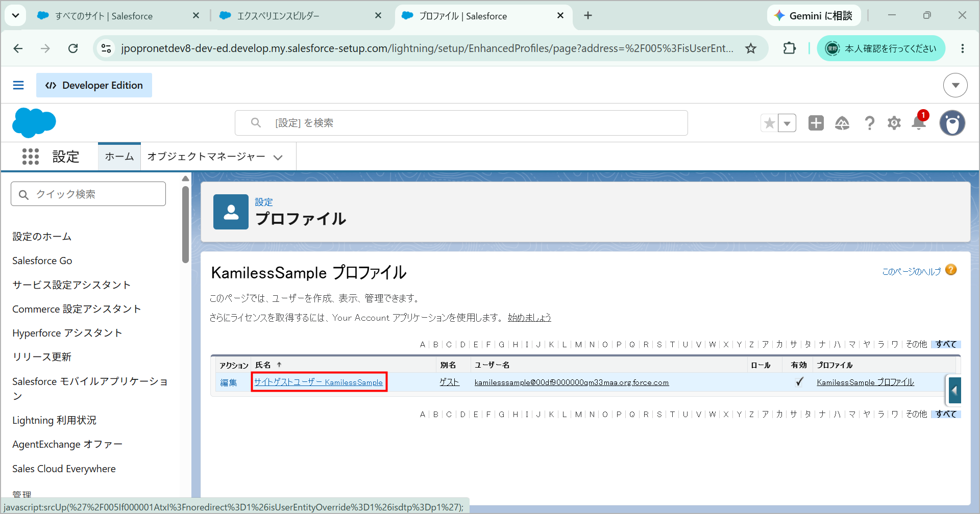Open リリース更新 in sidebar

[42, 356]
